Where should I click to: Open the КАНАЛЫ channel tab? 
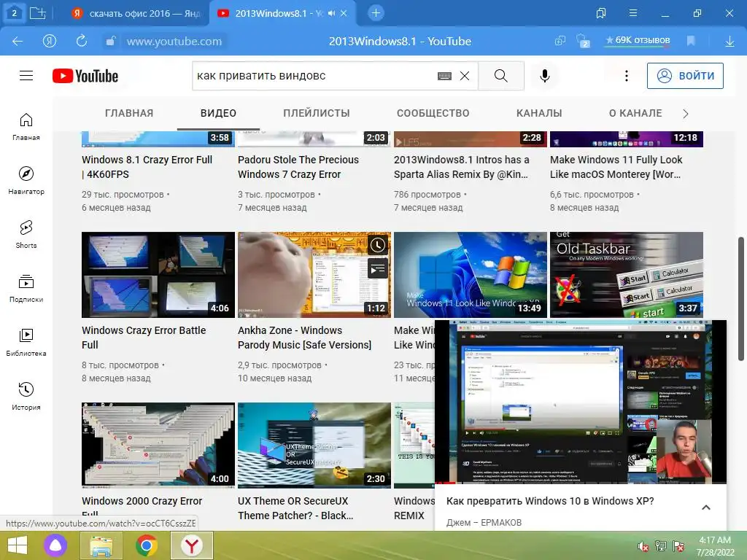(x=539, y=113)
